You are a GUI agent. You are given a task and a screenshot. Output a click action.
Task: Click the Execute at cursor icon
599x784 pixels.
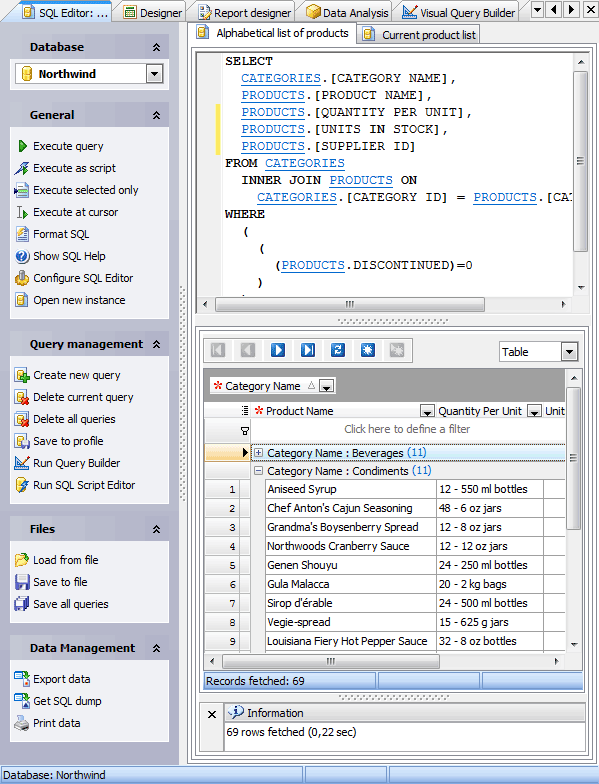tap(22, 212)
